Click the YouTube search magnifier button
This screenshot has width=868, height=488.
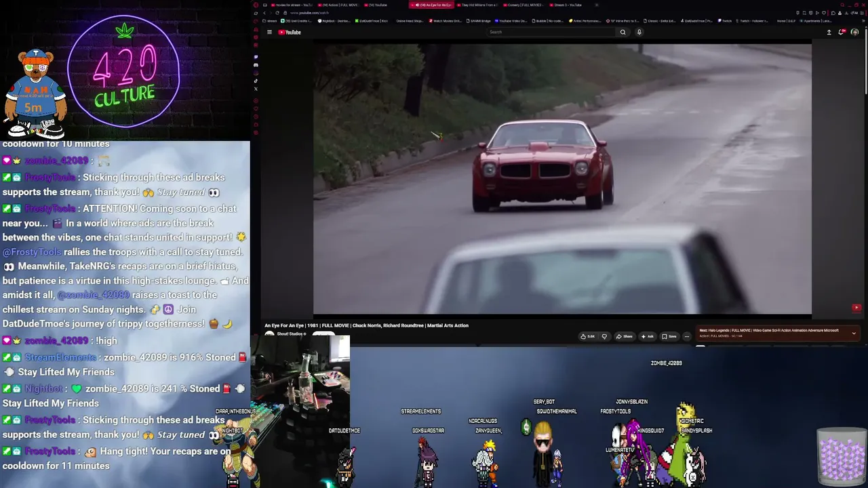click(x=623, y=32)
